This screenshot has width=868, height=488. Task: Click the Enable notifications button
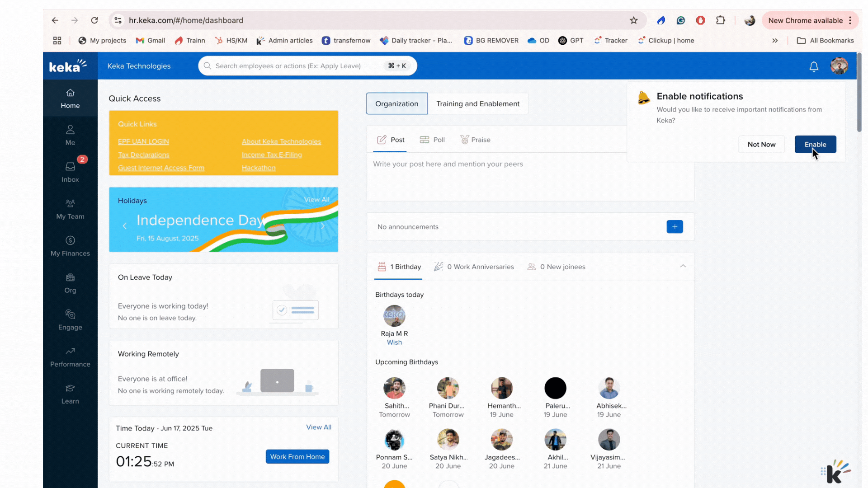click(815, 144)
